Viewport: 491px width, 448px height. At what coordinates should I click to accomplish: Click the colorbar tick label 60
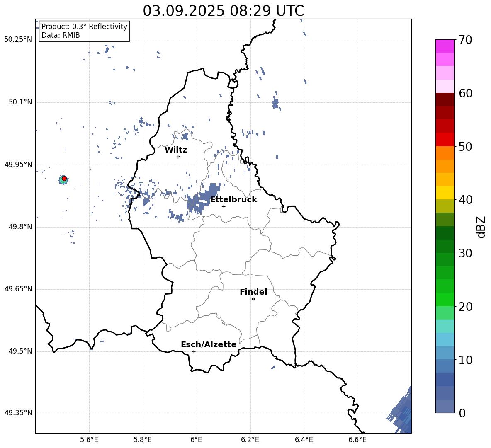click(465, 93)
